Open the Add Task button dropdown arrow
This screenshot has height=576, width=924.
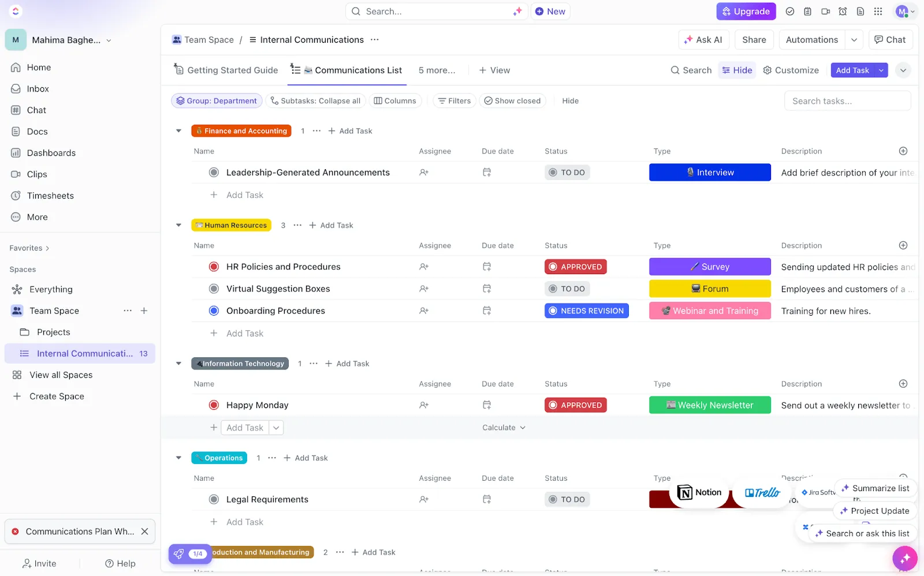click(x=881, y=70)
